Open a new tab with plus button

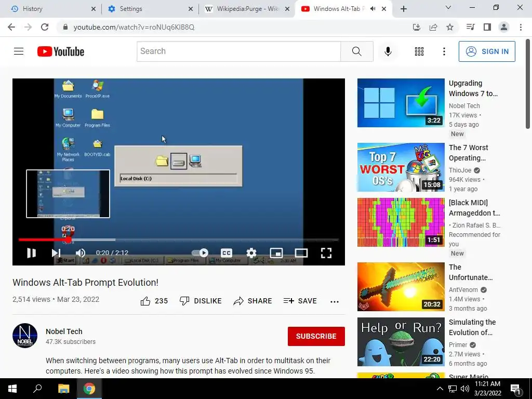pos(403,9)
